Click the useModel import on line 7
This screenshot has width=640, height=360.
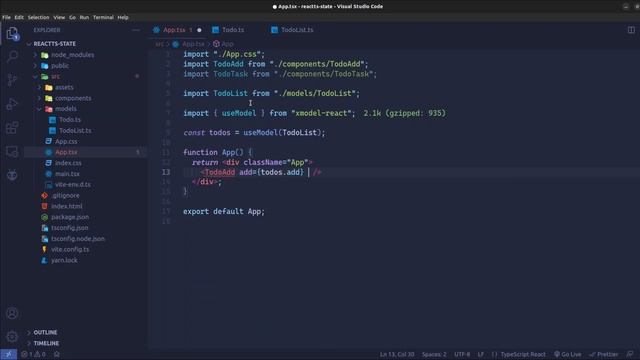point(239,113)
